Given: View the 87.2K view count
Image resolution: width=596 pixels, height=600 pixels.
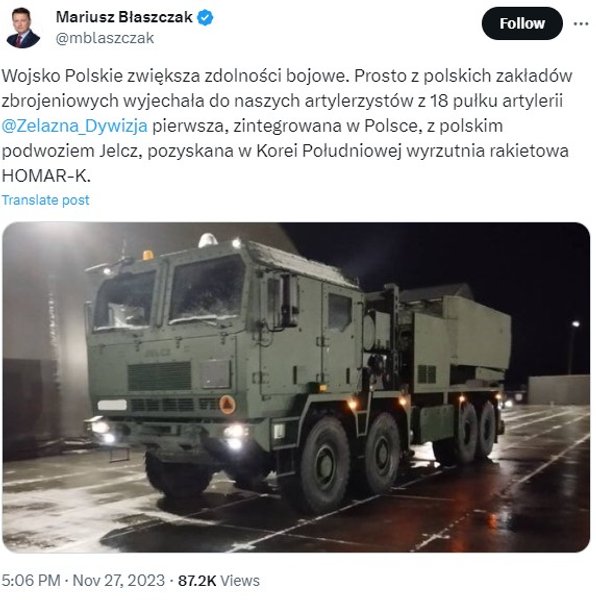Looking at the screenshot, I should click(x=197, y=580).
